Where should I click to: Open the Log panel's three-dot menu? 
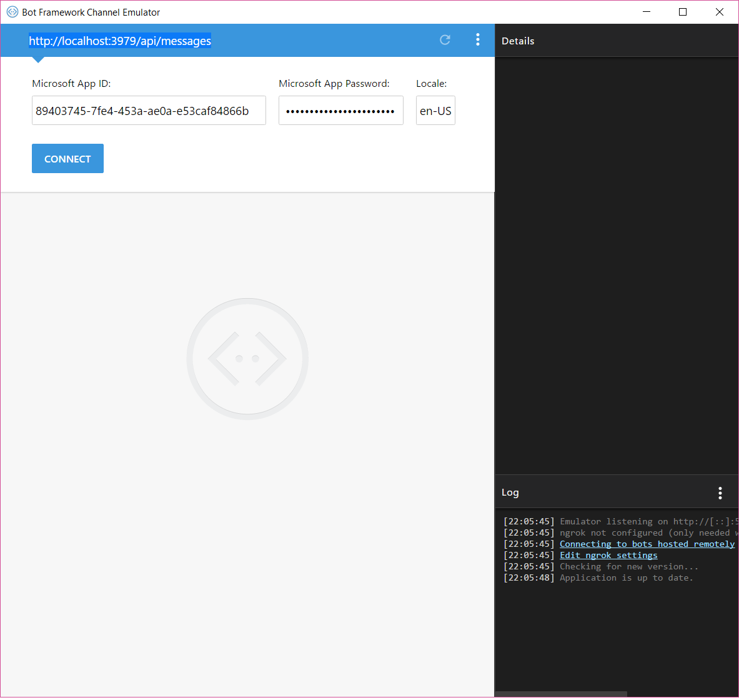pos(720,493)
